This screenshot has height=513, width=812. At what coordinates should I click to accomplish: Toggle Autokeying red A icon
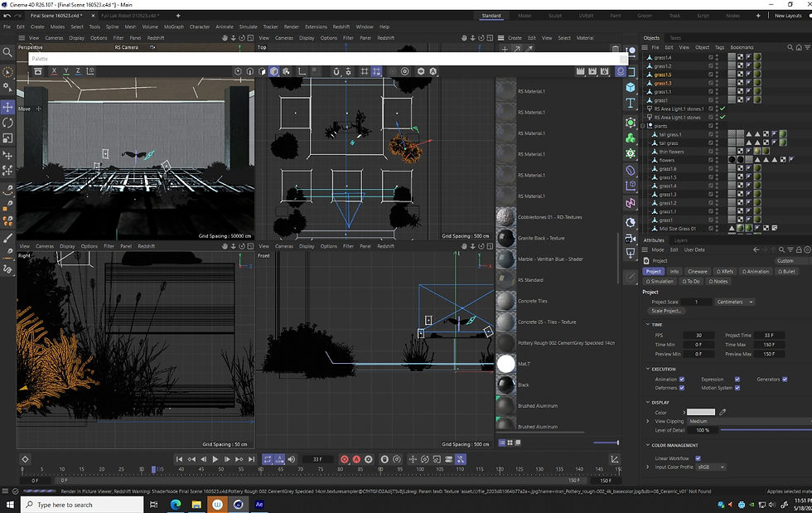(x=356, y=459)
